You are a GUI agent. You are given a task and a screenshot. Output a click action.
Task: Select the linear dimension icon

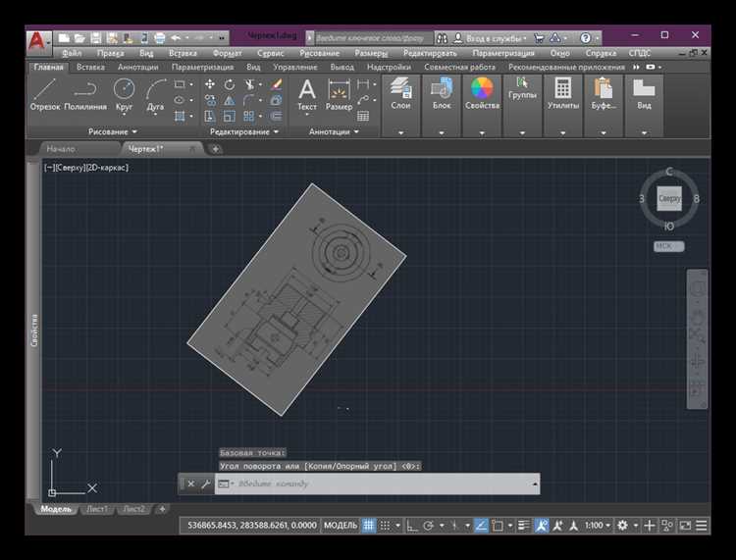[x=363, y=84]
